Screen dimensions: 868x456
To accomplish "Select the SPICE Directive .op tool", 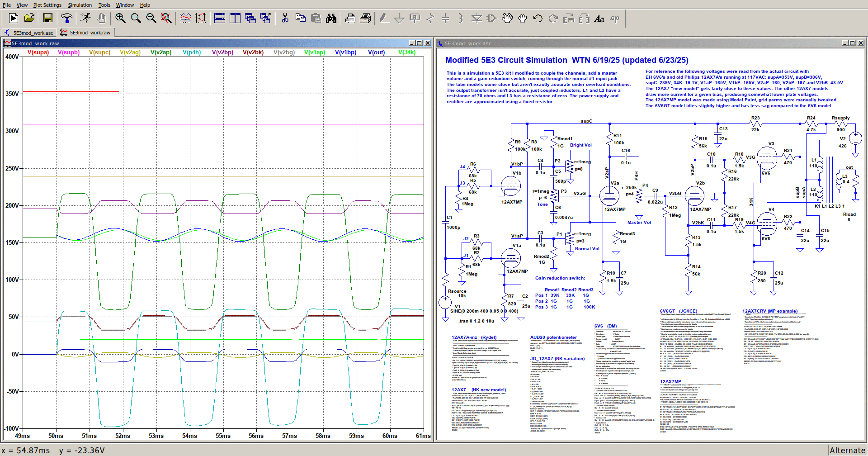I will (x=615, y=18).
